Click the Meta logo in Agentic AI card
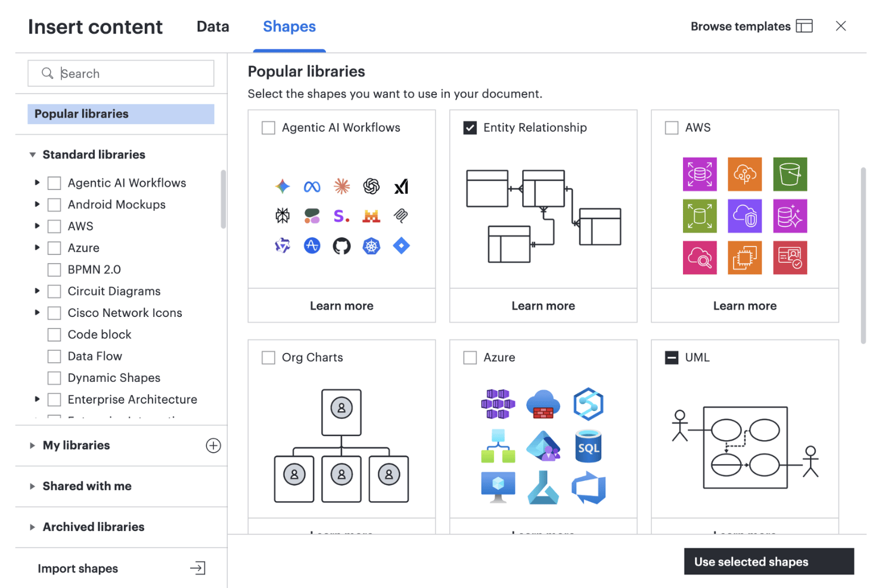Viewport: 882px width, 588px height. click(312, 187)
